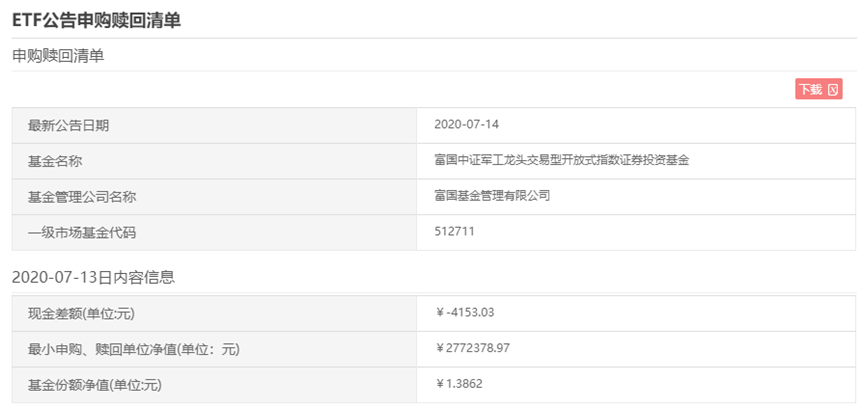Click the file icon in 下载 button

point(833,90)
